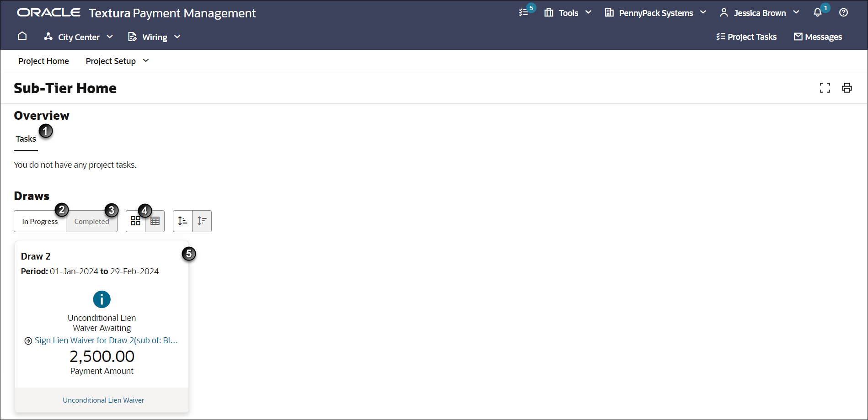The height and width of the screenshot is (420, 868).
Task: Expand the Project Setup menu
Action: click(118, 61)
